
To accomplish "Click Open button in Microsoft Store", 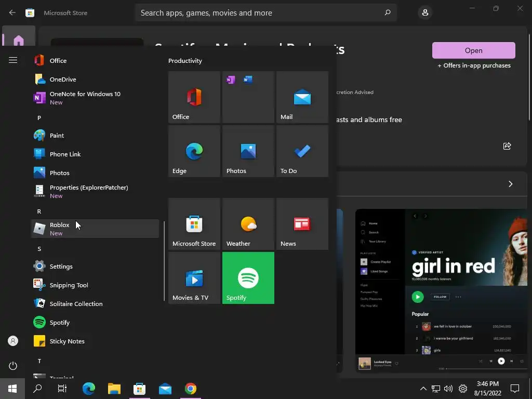I will pyautogui.click(x=474, y=50).
